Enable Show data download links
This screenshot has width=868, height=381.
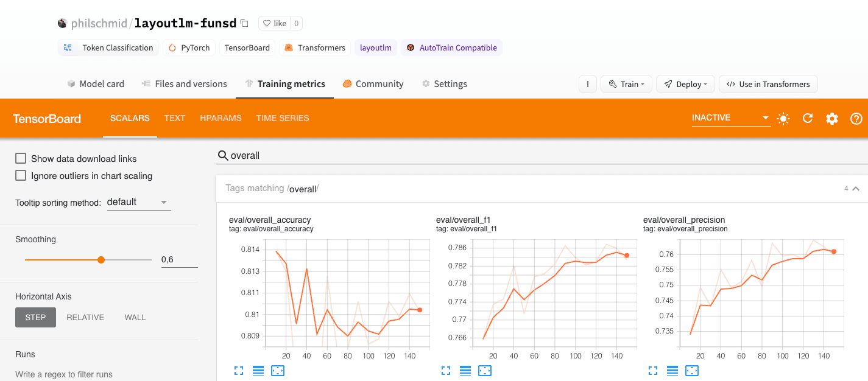[x=21, y=159]
